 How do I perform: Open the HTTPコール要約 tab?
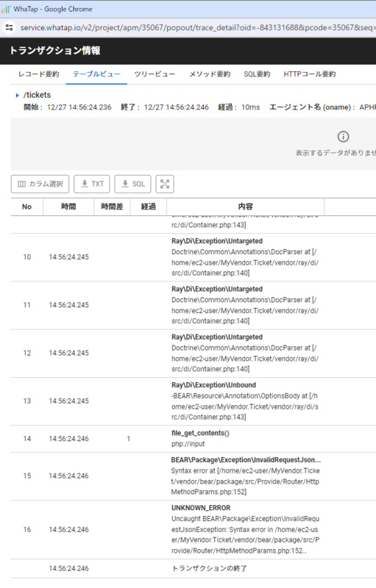[310, 74]
